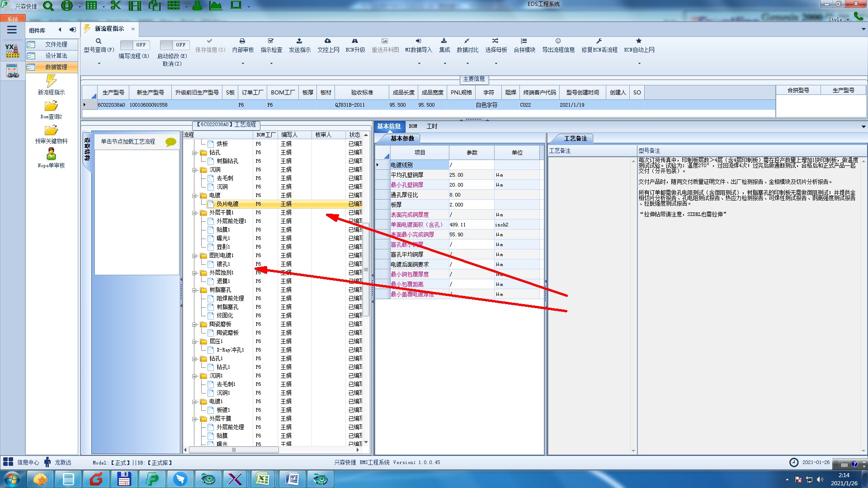Collapse the 树脂塞孔 tree node

tap(195, 290)
